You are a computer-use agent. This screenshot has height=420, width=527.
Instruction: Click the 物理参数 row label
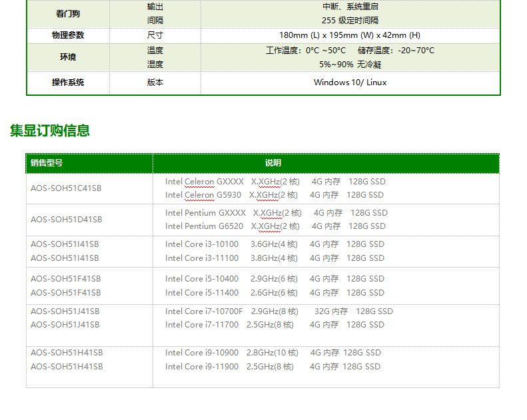(x=68, y=35)
